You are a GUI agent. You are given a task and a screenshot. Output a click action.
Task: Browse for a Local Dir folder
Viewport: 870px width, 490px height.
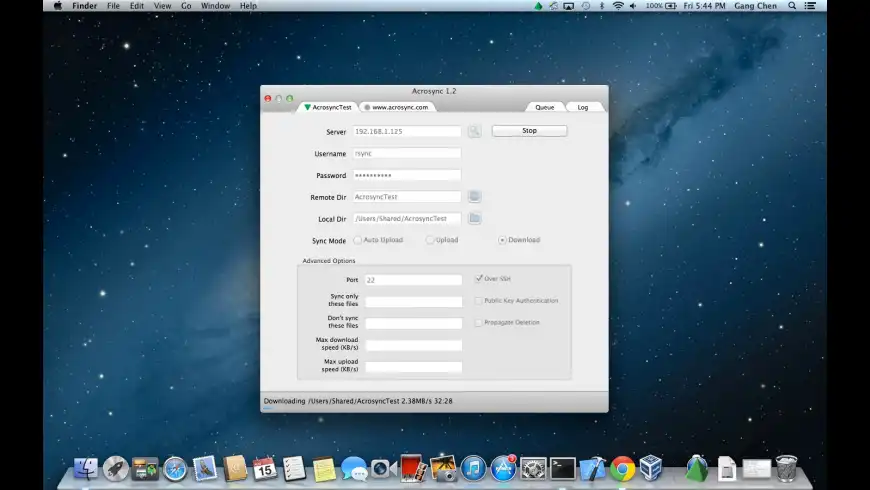click(x=475, y=218)
